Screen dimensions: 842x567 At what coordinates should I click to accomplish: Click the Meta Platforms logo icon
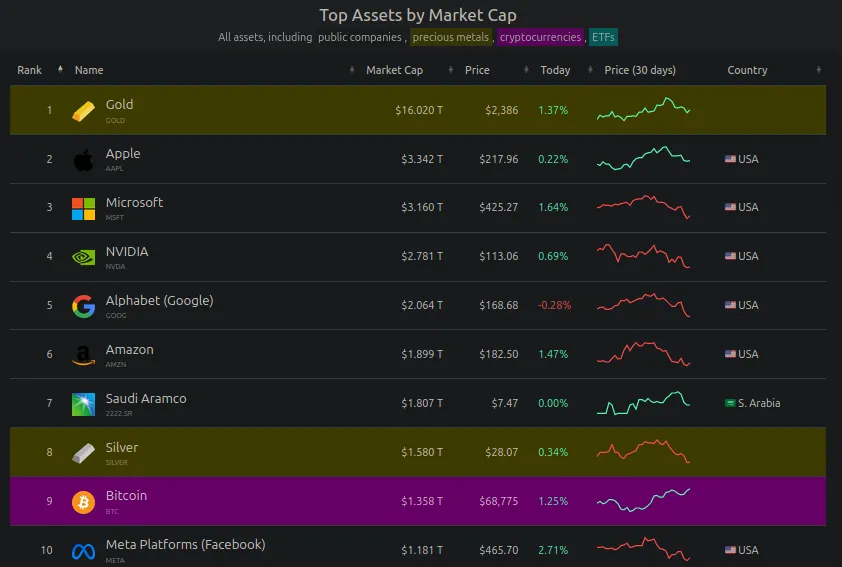tap(84, 550)
